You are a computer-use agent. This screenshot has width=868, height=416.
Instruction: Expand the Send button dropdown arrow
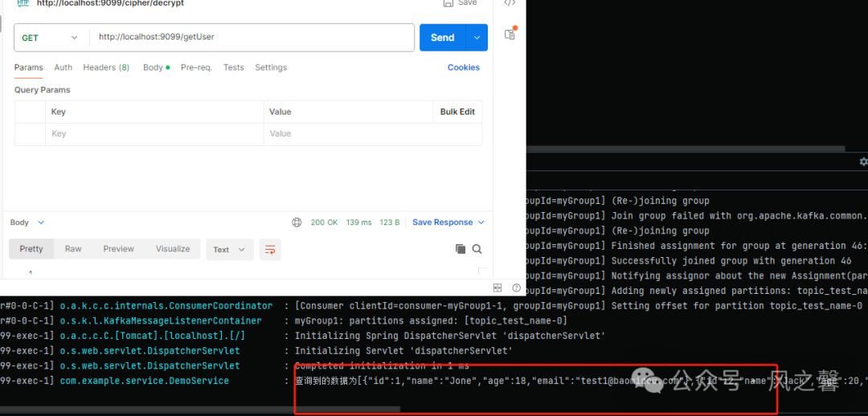[x=477, y=38]
